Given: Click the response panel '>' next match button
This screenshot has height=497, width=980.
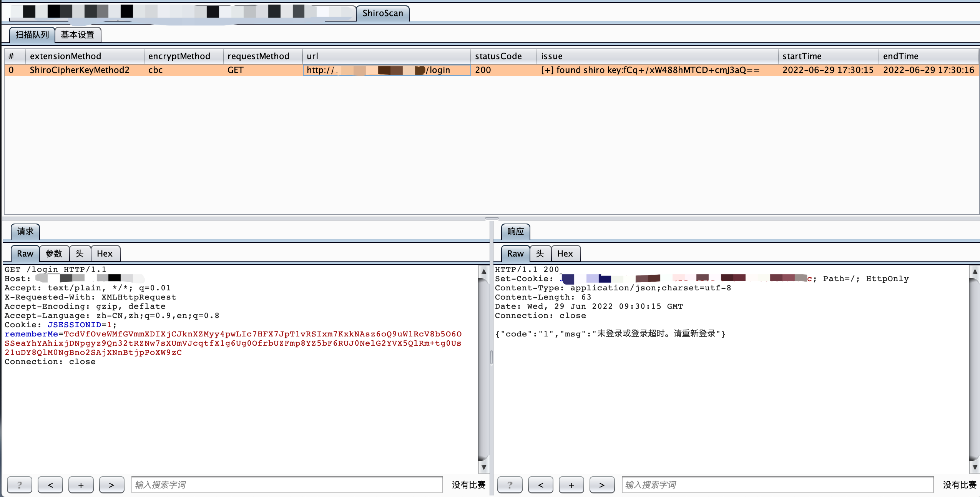Looking at the screenshot, I should 602,485.
